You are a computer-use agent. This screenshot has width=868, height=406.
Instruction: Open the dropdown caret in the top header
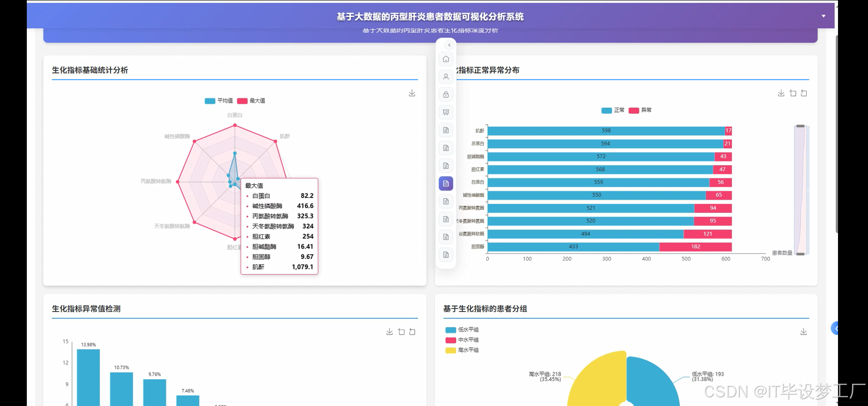(x=823, y=16)
